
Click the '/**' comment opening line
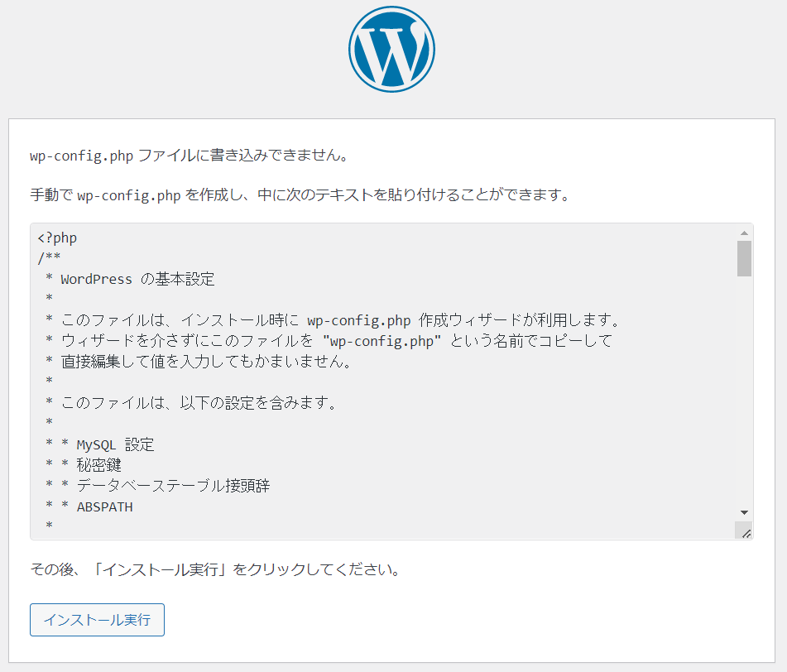coord(49,258)
